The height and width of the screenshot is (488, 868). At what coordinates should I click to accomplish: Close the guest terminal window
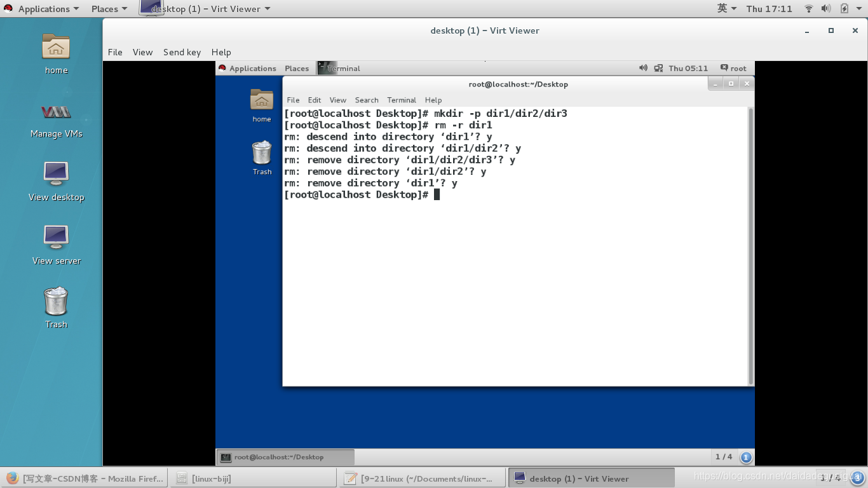747,84
